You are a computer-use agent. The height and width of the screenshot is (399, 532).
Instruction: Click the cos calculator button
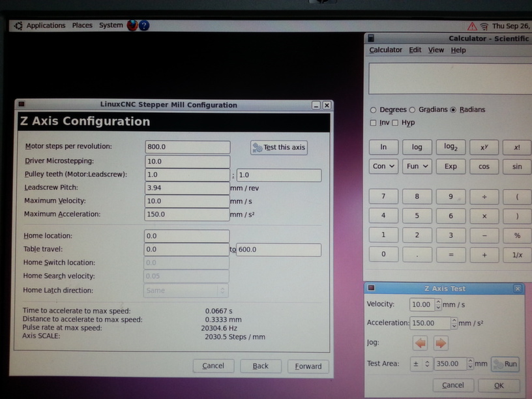pos(484,167)
